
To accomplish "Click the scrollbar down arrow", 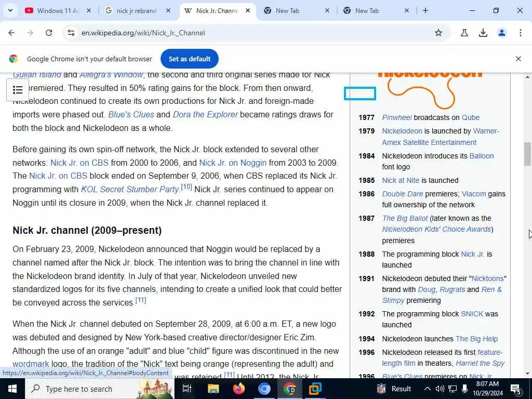I will 527,374.
